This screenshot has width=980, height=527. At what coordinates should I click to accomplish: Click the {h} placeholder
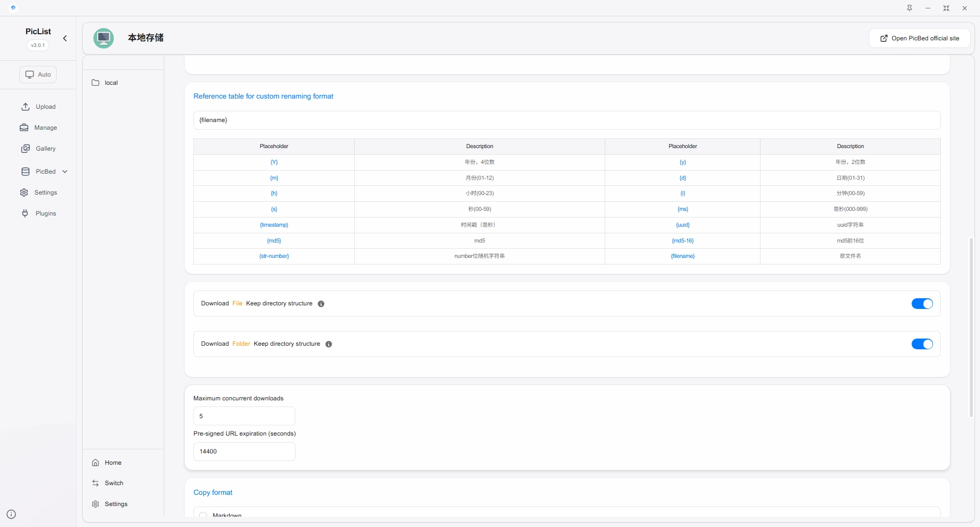tap(274, 194)
